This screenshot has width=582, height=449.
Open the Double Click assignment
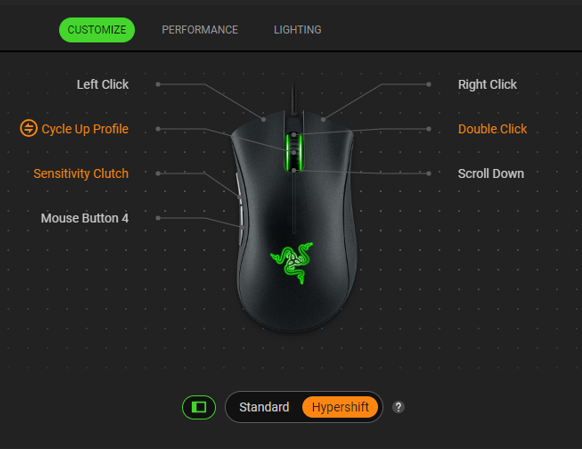493,129
